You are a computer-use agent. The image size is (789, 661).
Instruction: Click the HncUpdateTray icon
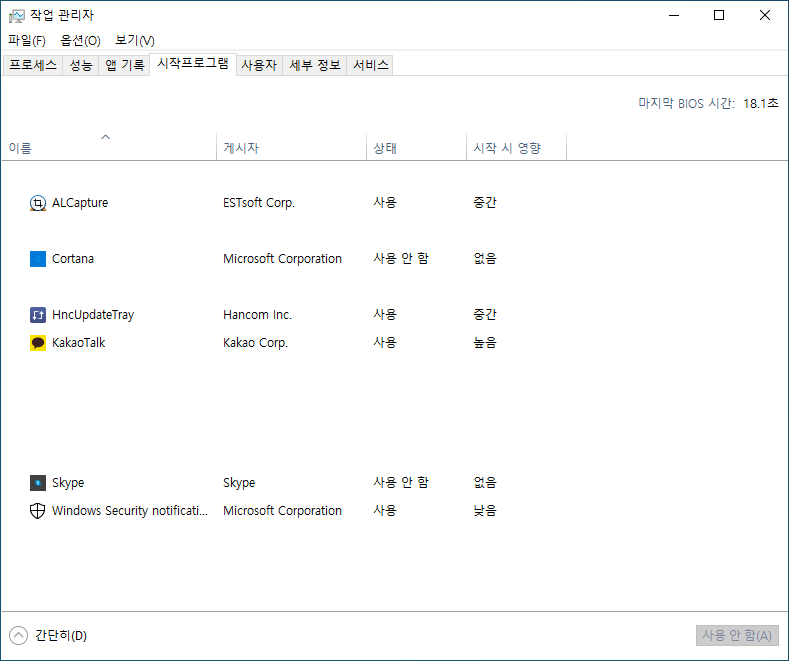click(38, 315)
